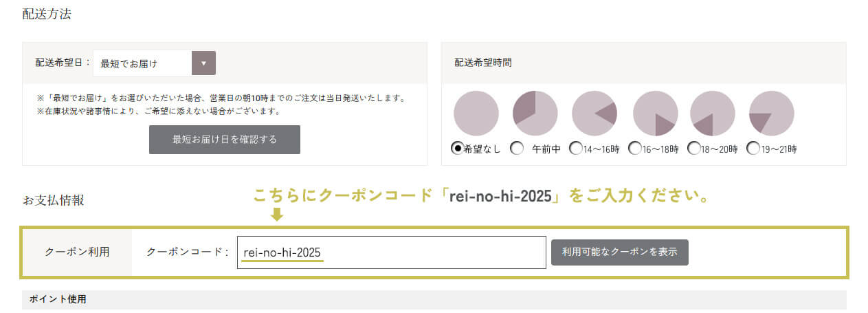Screen dimensions: 868x313
Task: Click the 午前中 clock pie icon
Action: tap(535, 114)
